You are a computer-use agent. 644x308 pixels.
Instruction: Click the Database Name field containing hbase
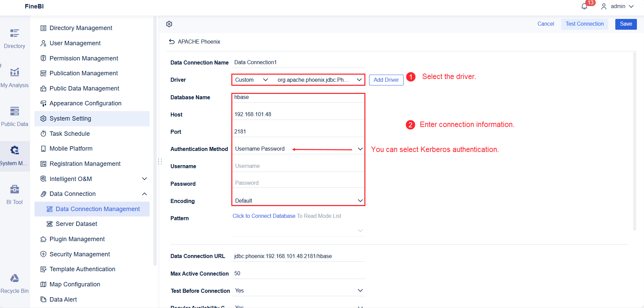tap(298, 97)
